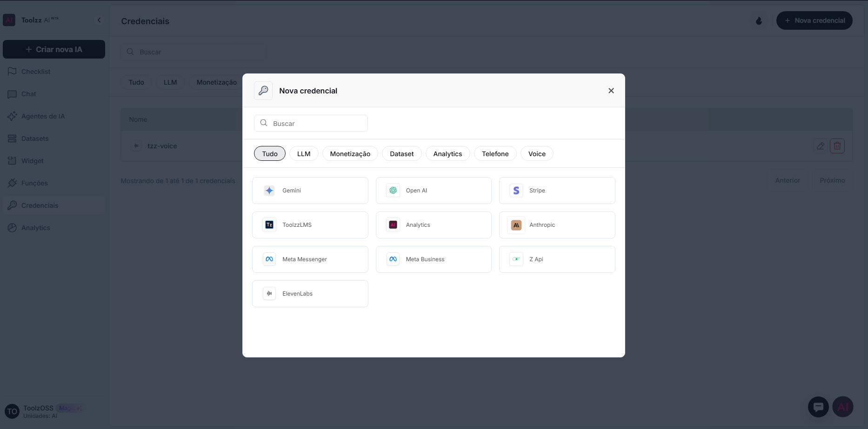Screen dimensions: 868x429
Task: Click the Buscar field on Credenciais page
Action: click(x=193, y=52)
